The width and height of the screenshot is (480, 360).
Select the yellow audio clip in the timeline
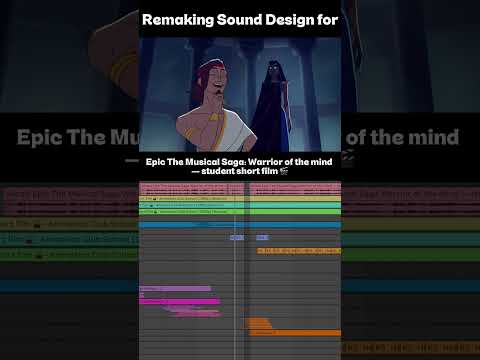[240, 199]
